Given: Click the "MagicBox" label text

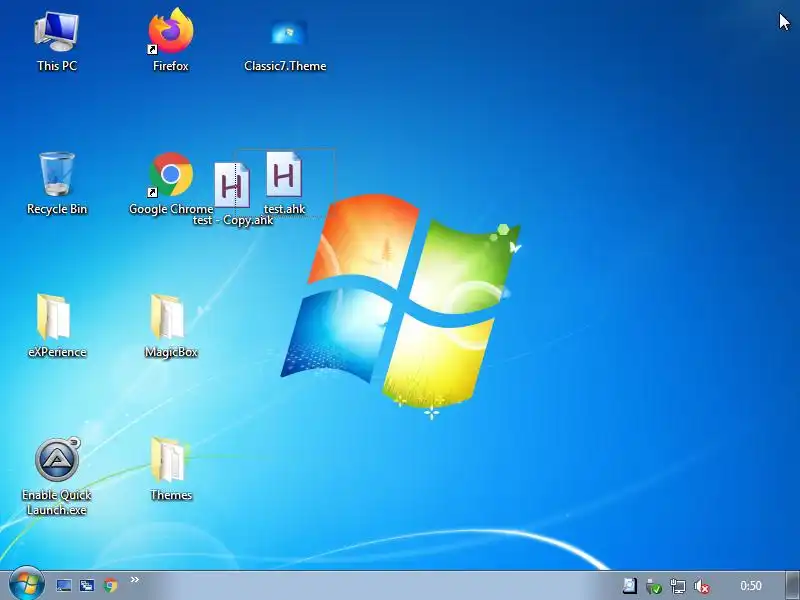Looking at the screenshot, I should pyautogui.click(x=171, y=352).
